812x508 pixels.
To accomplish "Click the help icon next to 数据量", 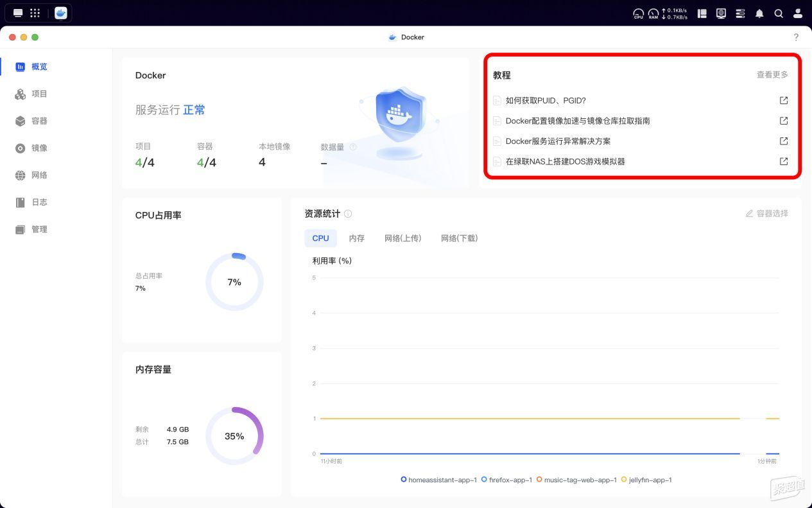I will click(353, 147).
